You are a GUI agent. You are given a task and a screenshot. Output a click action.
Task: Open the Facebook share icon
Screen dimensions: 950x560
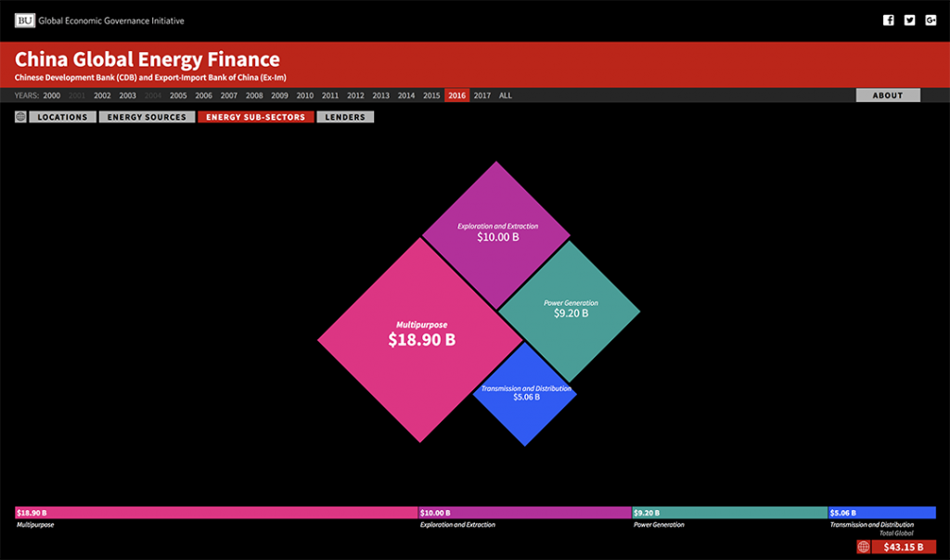coord(888,20)
